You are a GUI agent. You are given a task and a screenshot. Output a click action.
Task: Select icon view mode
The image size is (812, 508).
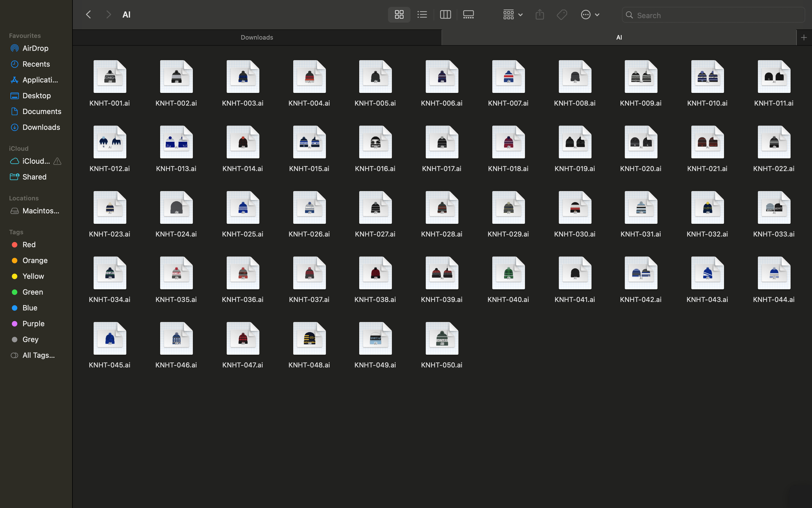click(x=399, y=14)
